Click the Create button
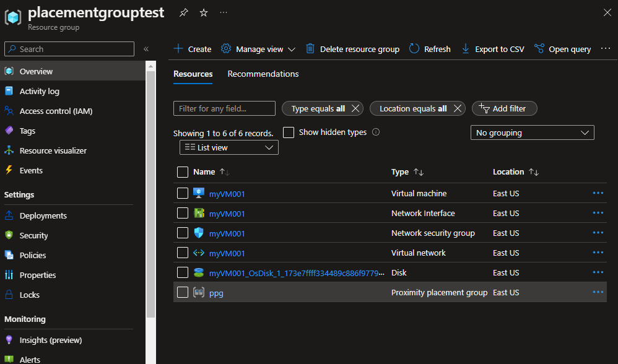The image size is (618, 364). pos(193,49)
